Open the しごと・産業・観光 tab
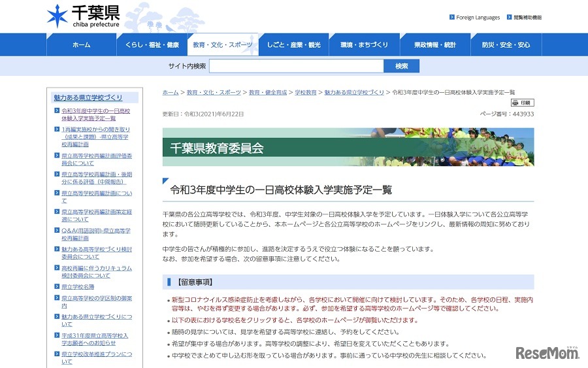This screenshot has width=588, height=368. [x=293, y=44]
